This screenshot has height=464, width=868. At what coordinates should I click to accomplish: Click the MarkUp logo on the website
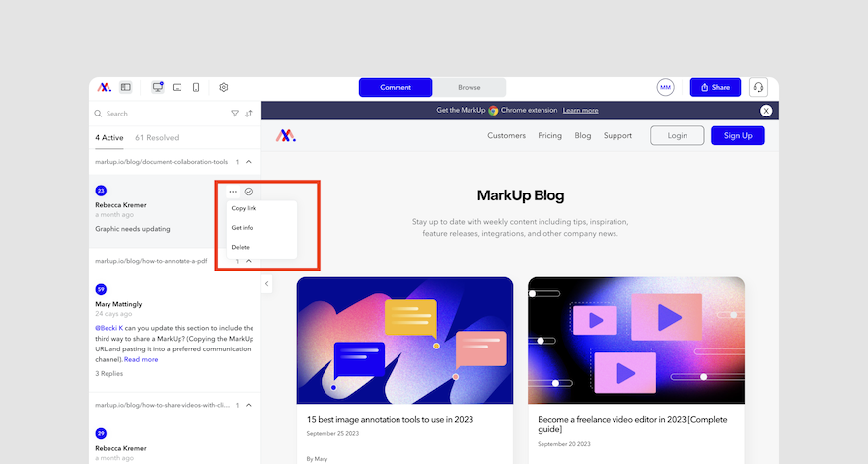pos(286,136)
